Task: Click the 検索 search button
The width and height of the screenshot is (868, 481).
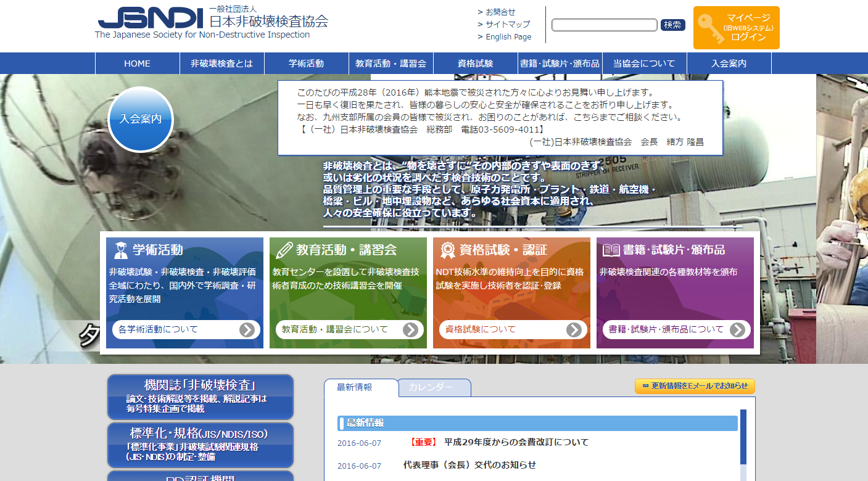Action: [672, 25]
